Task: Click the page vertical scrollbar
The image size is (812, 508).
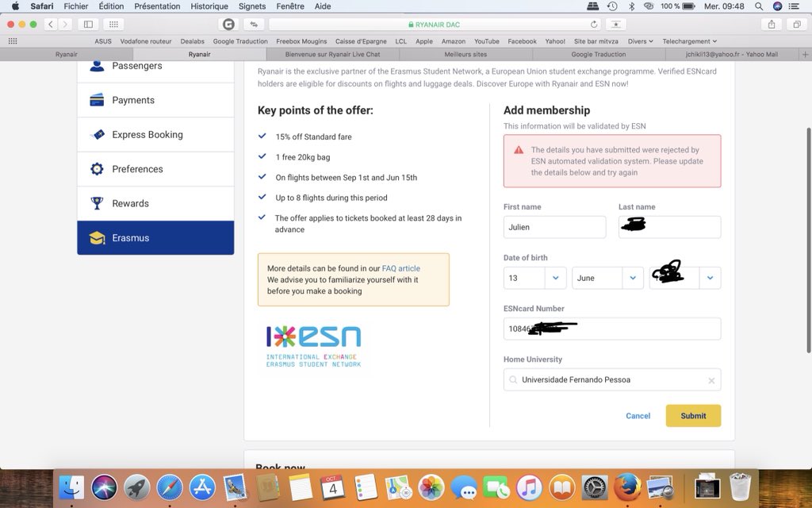Action: 808,240
